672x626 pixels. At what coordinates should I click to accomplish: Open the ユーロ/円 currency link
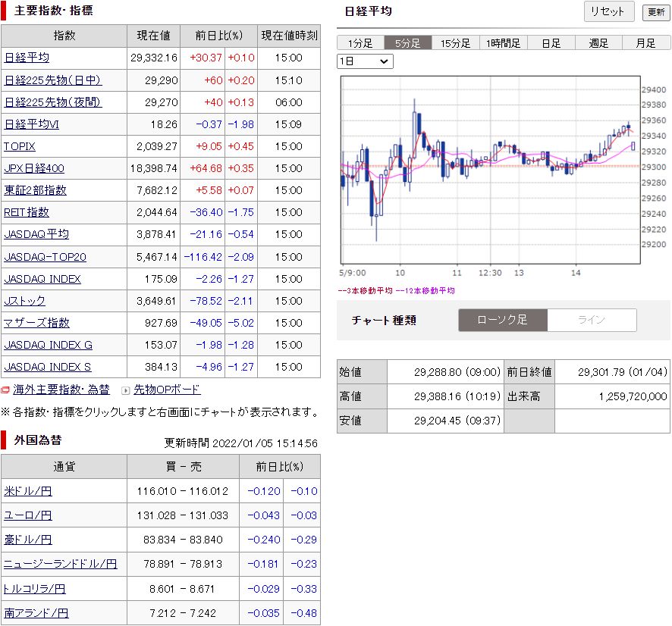28,515
